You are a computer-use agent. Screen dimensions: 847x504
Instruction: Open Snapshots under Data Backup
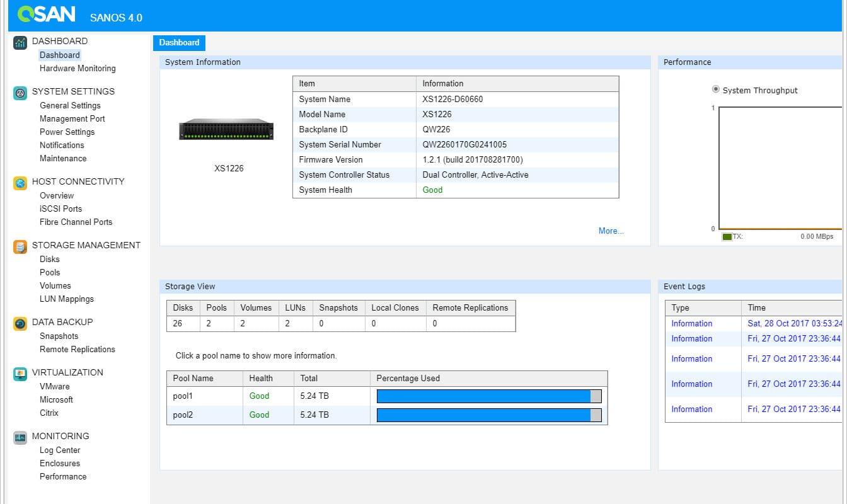[59, 336]
